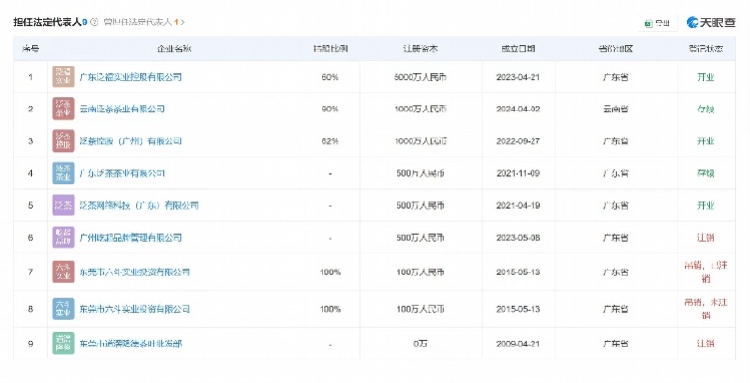The height and width of the screenshot is (383, 750).
Task: Expand the chevron after 曾担任法定代表人 1
Action: coord(183,22)
